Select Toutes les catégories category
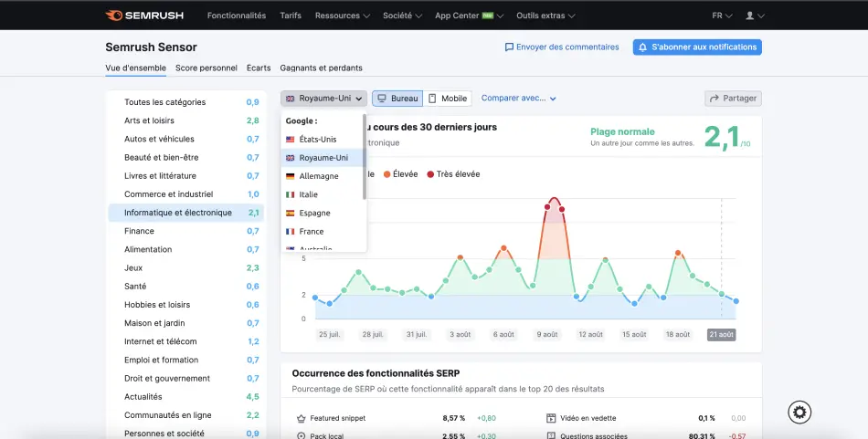868x439 pixels. pyautogui.click(x=186, y=102)
